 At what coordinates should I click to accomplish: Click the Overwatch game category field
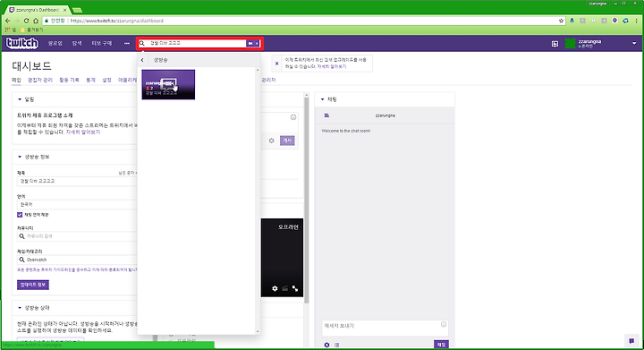(77, 260)
